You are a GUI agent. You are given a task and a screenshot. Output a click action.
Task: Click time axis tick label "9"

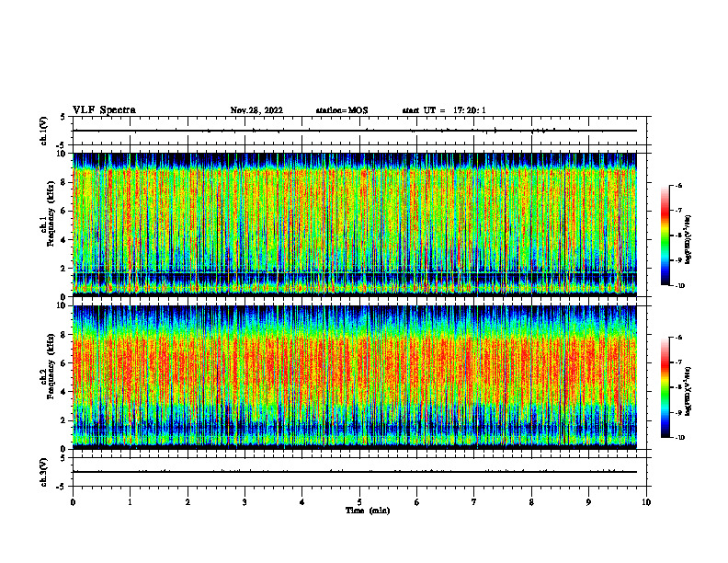click(588, 502)
